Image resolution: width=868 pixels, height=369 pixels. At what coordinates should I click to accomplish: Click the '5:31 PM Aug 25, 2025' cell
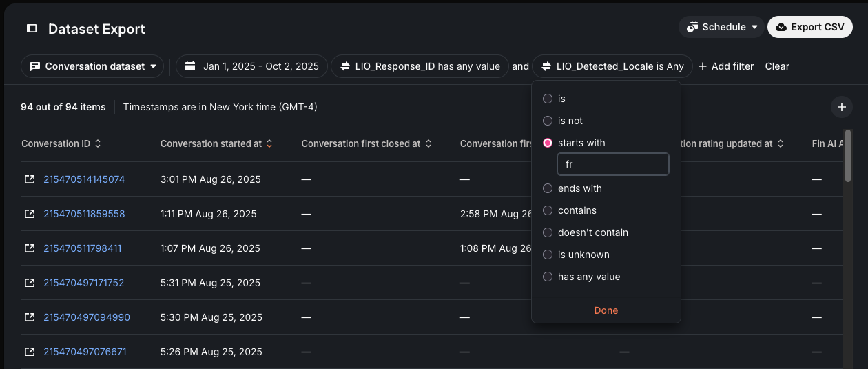coord(210,283)
